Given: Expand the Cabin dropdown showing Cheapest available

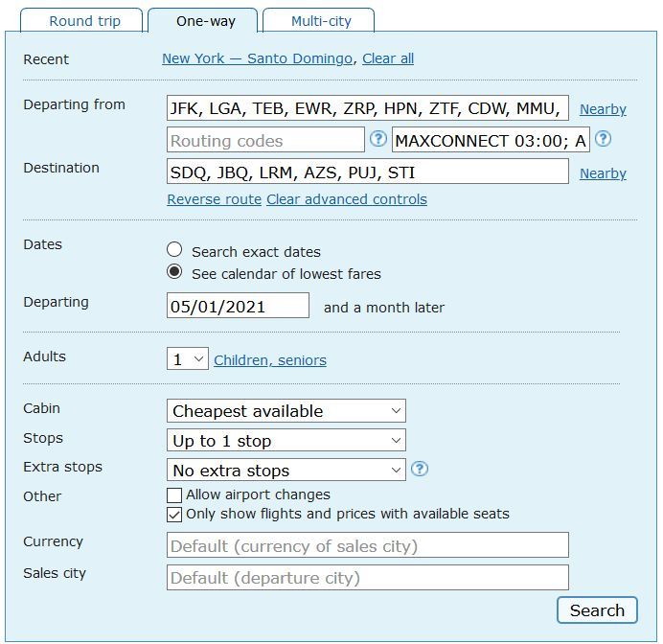Looking at the screenshot, I should pyautogui.click(x=286, y=410).
